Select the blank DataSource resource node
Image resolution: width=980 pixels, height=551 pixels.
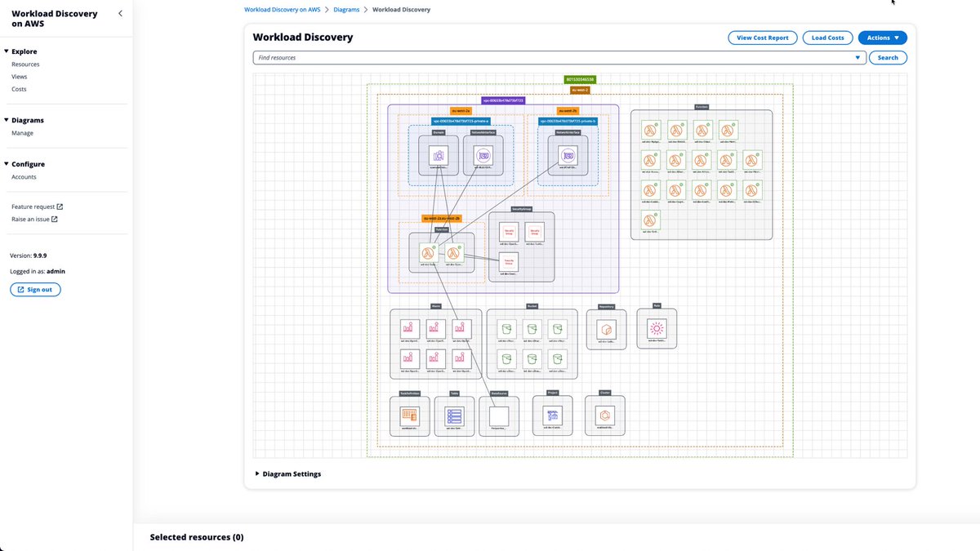point(498,415)
